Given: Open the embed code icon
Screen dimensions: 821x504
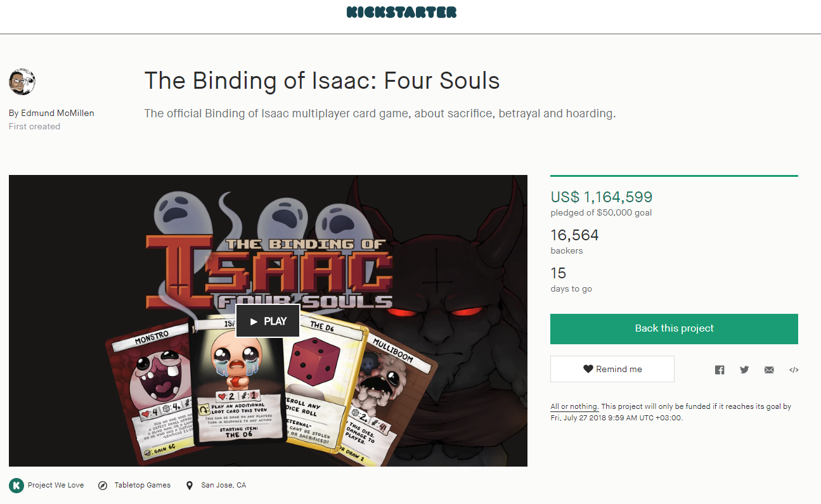Looking at the screenshot, I should 794,370.
